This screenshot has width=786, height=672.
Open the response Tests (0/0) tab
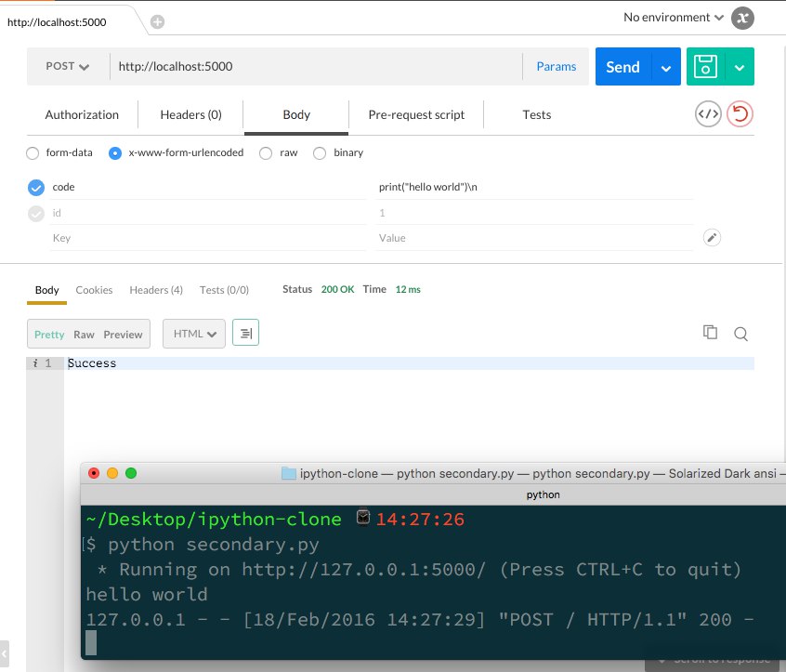[x=224, y=290]
